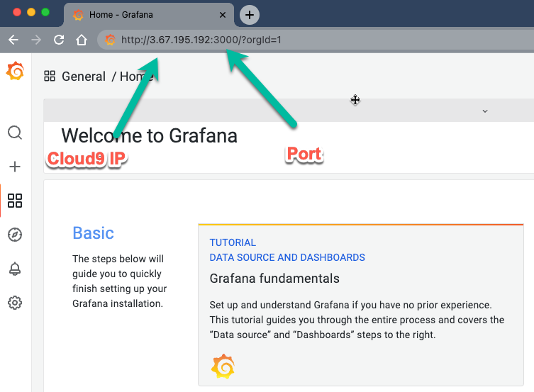Open the Dashboards four-squares sidebar icon
The image size is (534, 392).
15,201
